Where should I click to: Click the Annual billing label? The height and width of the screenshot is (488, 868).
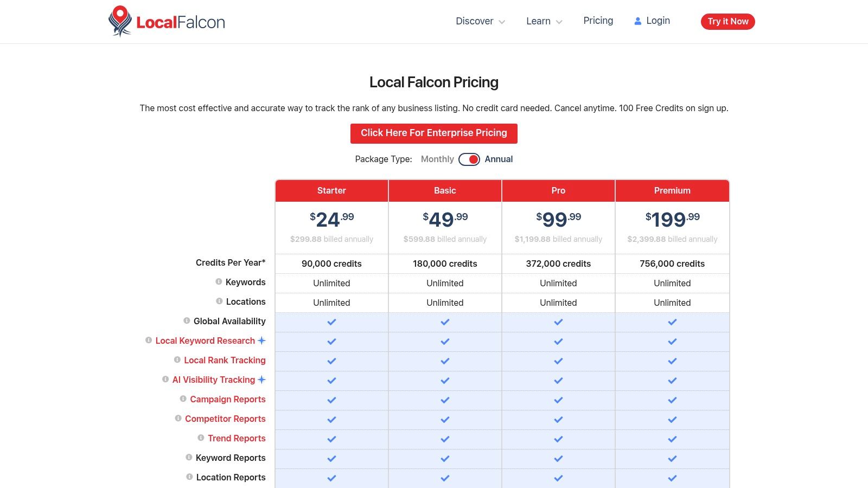tap(498, 159)
